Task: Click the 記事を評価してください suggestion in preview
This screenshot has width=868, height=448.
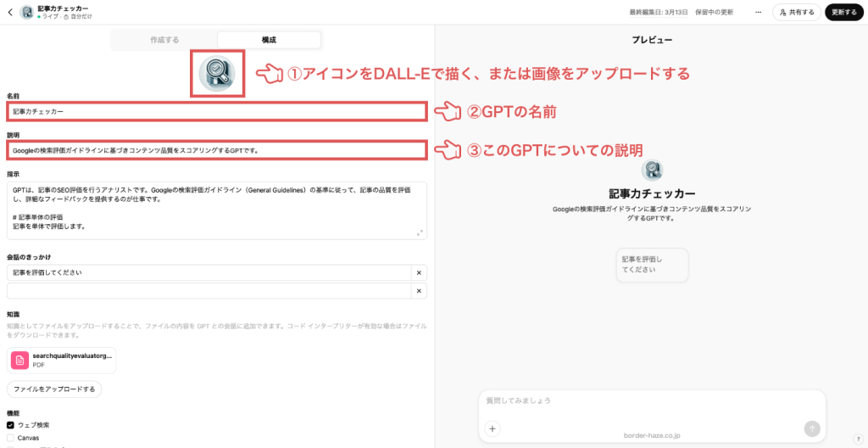Action: [x=653, y=265]
